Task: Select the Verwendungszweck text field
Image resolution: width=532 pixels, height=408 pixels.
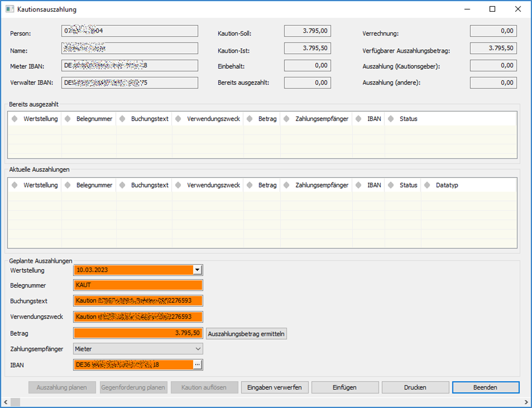Action: click(137, 317)
